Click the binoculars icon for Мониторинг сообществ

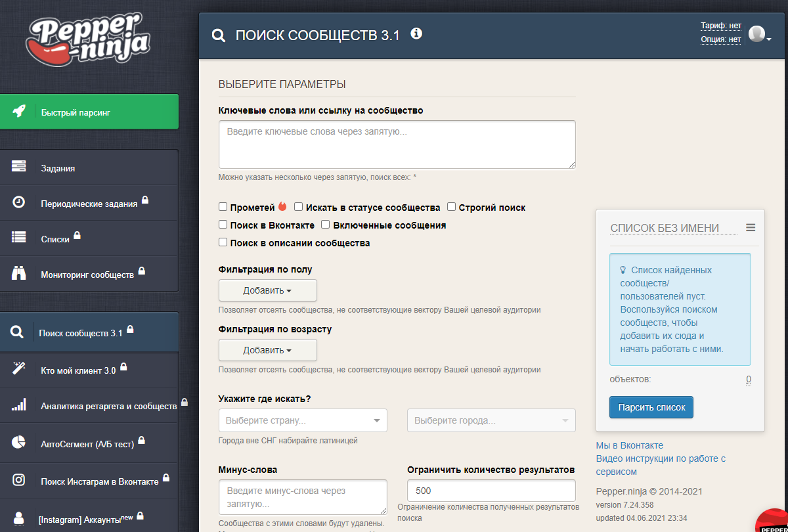18,273
